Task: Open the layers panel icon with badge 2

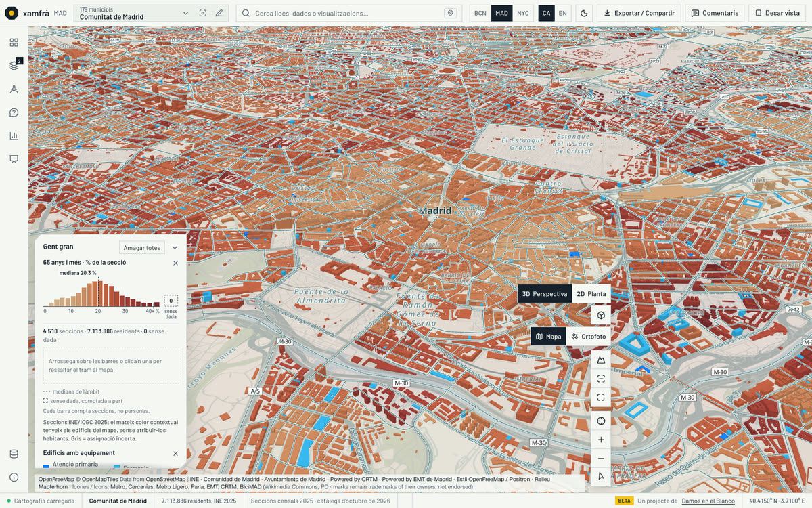Action: click(14, 66)
